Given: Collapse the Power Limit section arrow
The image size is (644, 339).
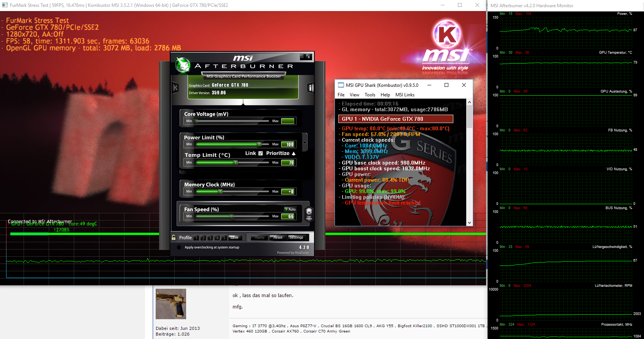Looking at the screenshot, I should (304, 142).
